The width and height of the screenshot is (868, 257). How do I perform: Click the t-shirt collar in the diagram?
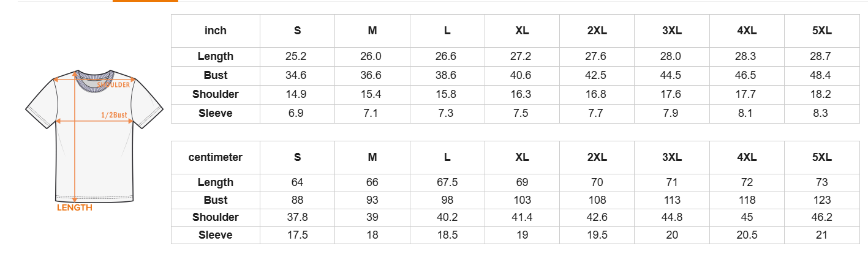(x=94, y=80)
